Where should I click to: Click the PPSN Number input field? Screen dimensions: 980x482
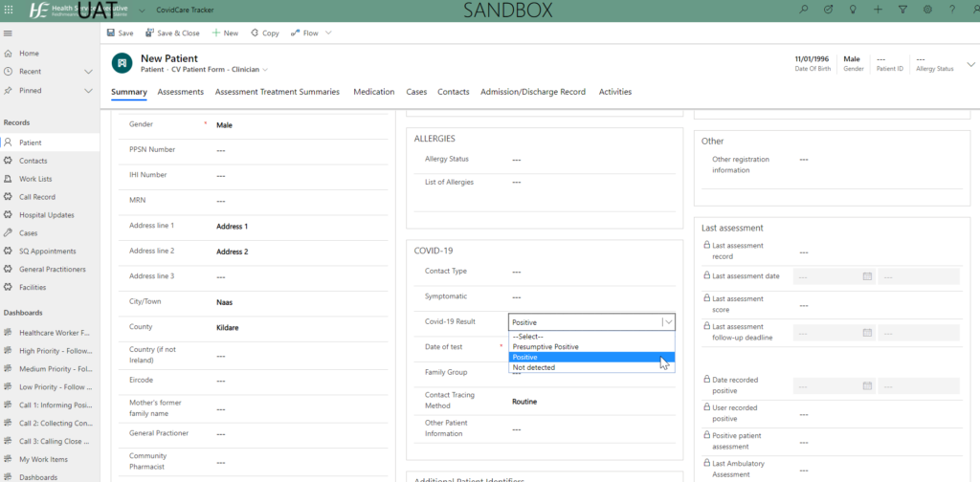tap(300, 150)
